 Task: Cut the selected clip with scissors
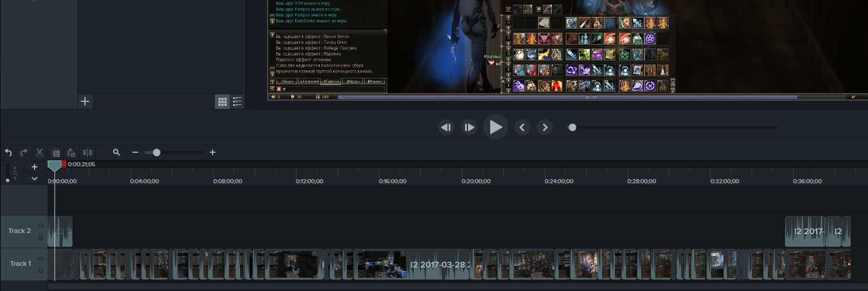(x=39, y=153)
